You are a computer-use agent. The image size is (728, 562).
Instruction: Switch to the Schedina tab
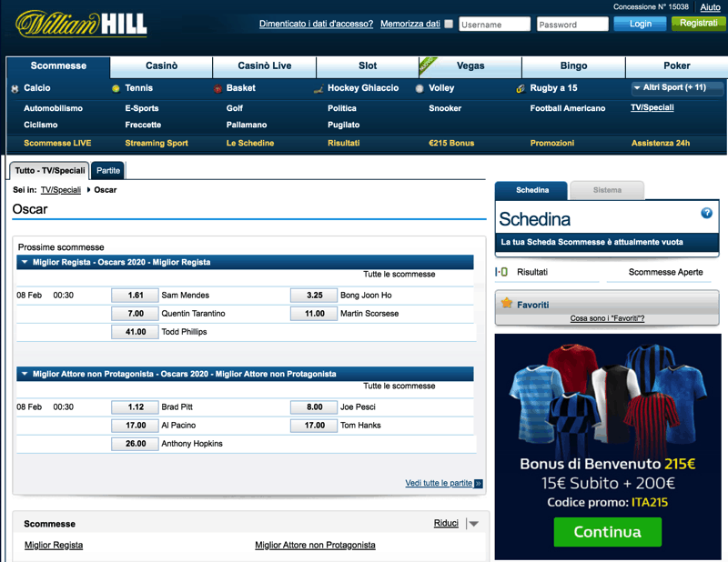532,190
